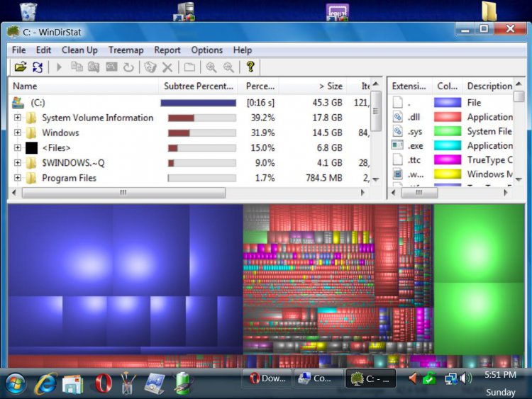Click the Show Next toolbar arrow
The image size is (532, 399).
[x=59, y=67]
